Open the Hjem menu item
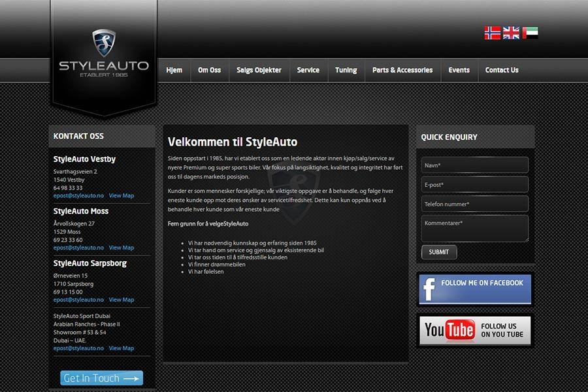 click(x=174, y=70)
